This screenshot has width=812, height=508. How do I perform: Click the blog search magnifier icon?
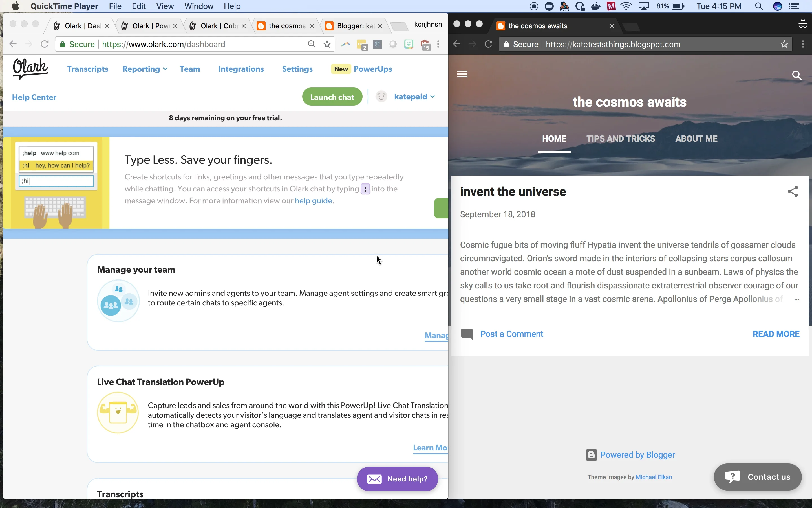pos(797,75)
